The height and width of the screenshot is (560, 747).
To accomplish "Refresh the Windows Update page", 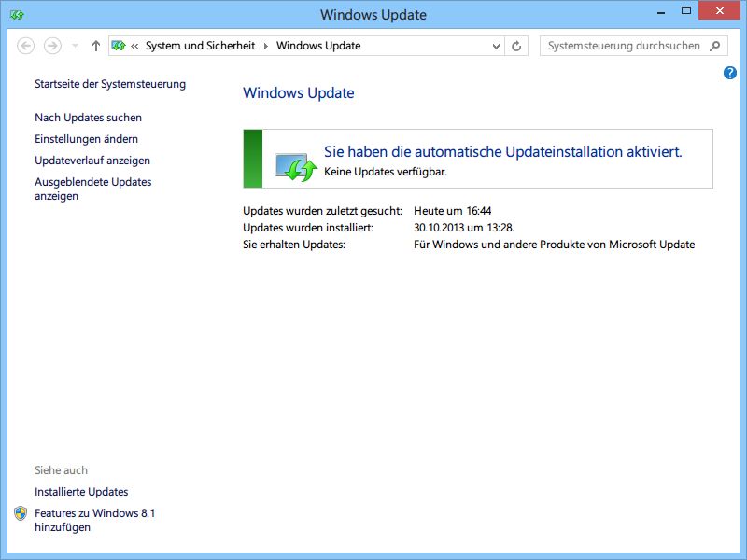I will click(516, 46).
